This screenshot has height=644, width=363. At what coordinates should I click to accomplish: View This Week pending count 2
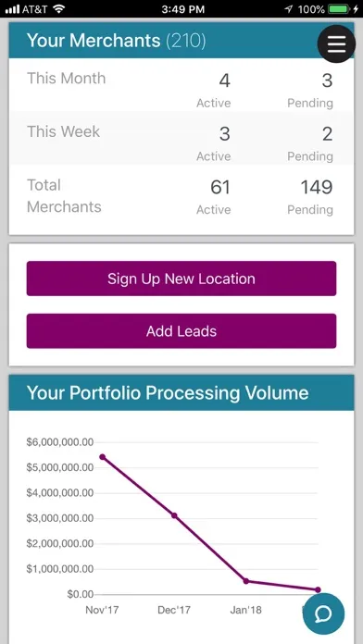[x=327, y=134]
